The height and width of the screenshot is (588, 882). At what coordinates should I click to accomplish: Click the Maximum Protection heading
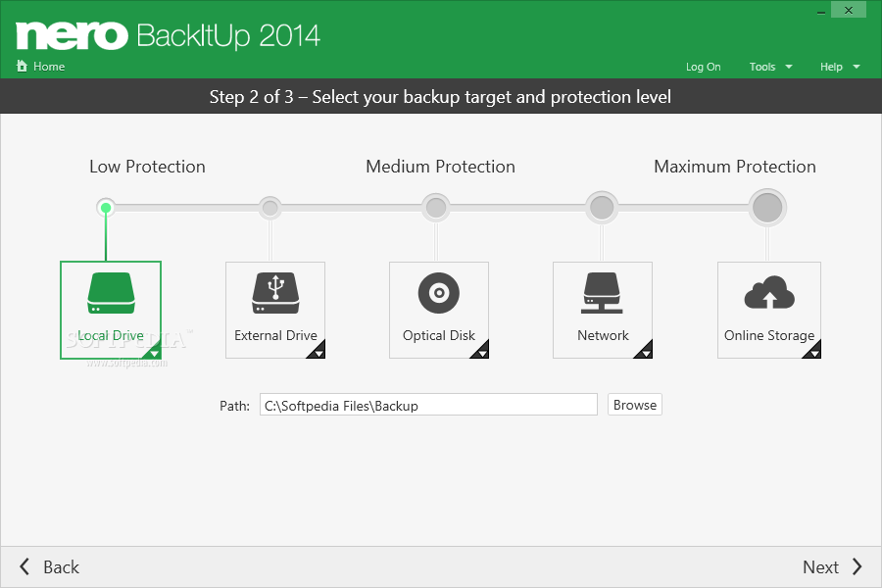[x=735, y=167]
